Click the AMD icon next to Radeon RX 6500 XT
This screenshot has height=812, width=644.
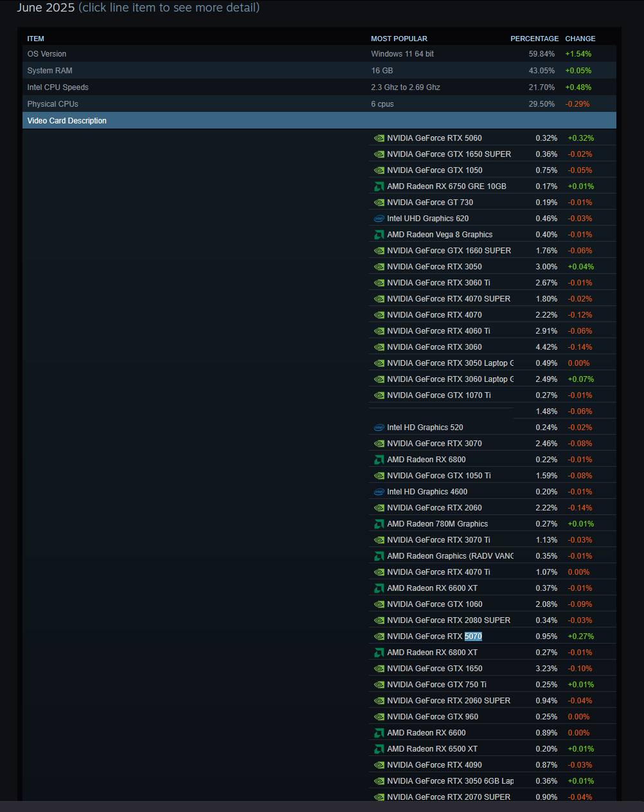(x=379, y=749)
